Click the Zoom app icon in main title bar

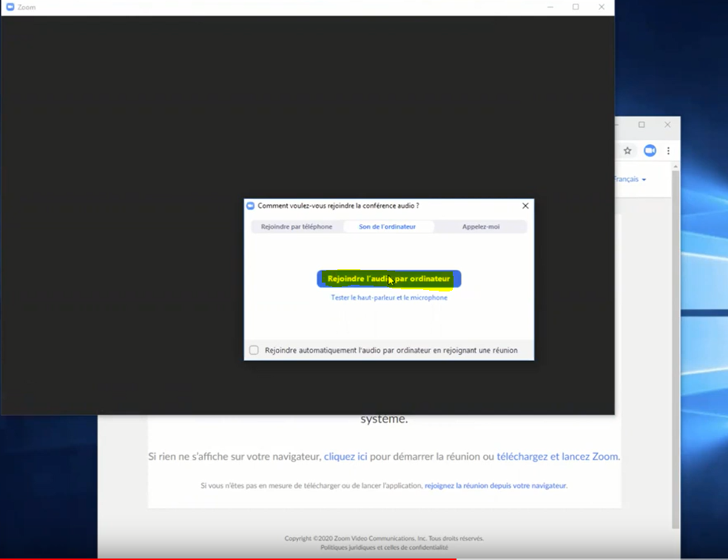coord(10,7)
